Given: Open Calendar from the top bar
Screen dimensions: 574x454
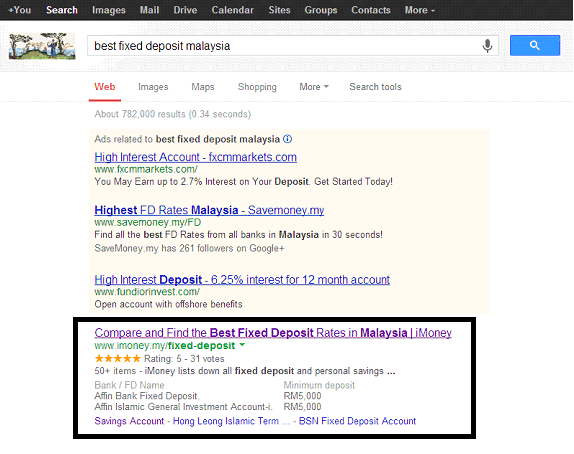Looking at the screenshot, I should 232,10.
